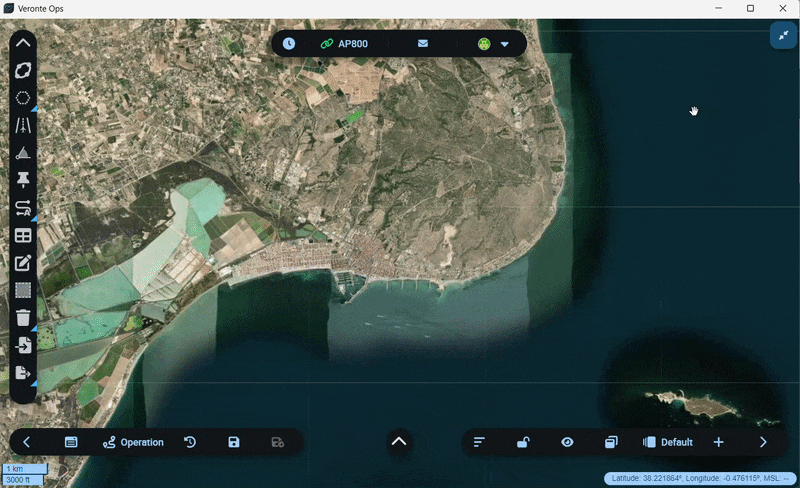Image resolution: width=800 pixels, height=488 pixels.
Task: Open the Operation tab
Action: (x=133, y=442)
